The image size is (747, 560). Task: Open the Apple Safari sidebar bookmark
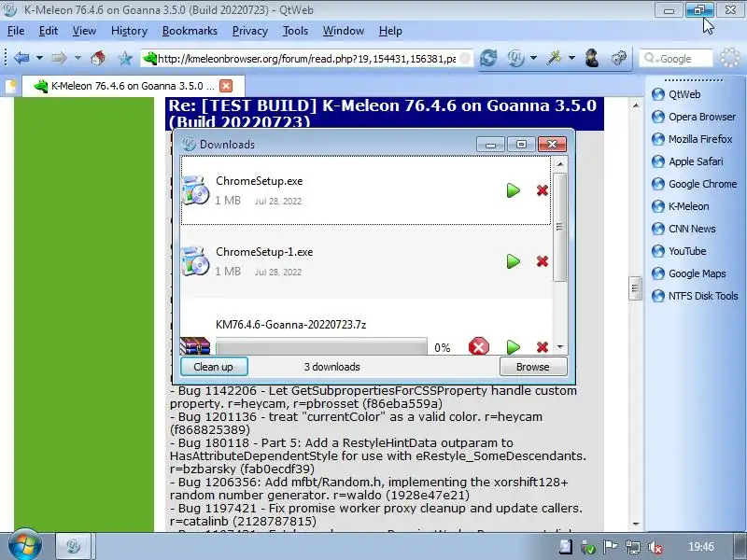[x=687, y=161]
